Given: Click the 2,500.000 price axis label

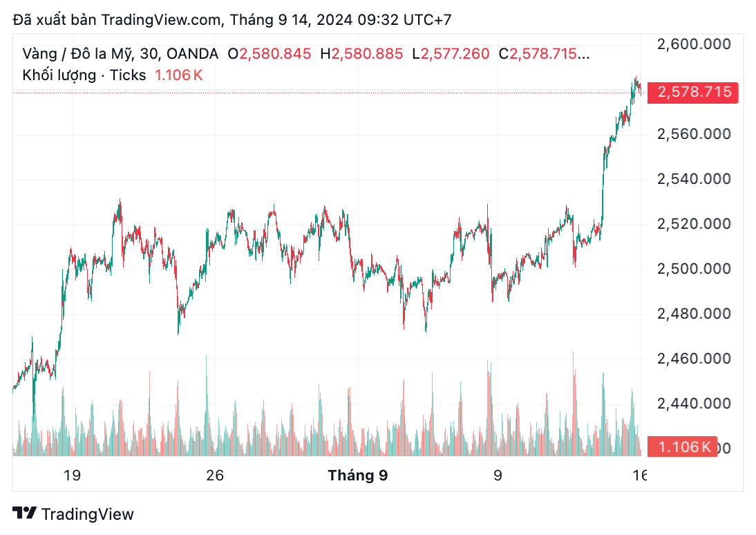Looking at the screenshot, I should tap(694, 269).
